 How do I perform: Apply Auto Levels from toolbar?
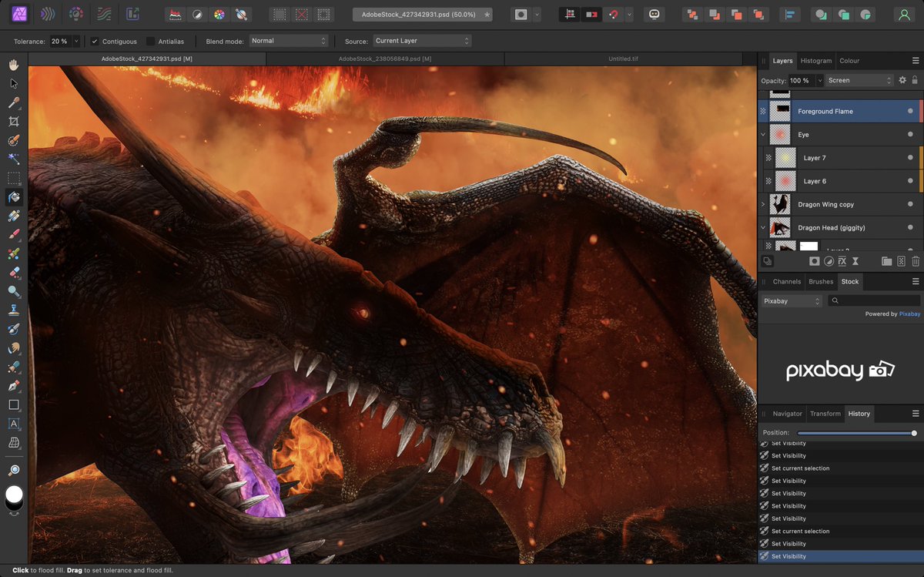pos(176,14)
